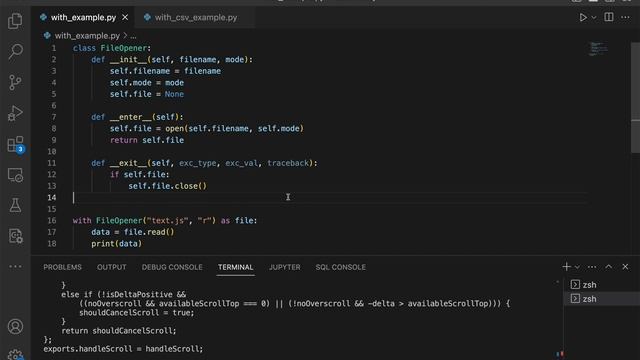
Task: Click "if self.file:" line
Action: point(139,175)
